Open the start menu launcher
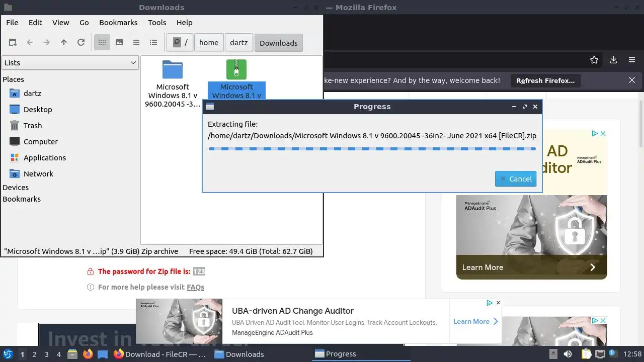Viewport: 644px width, 362px height. pyautogui.click(x=8, y=354)
